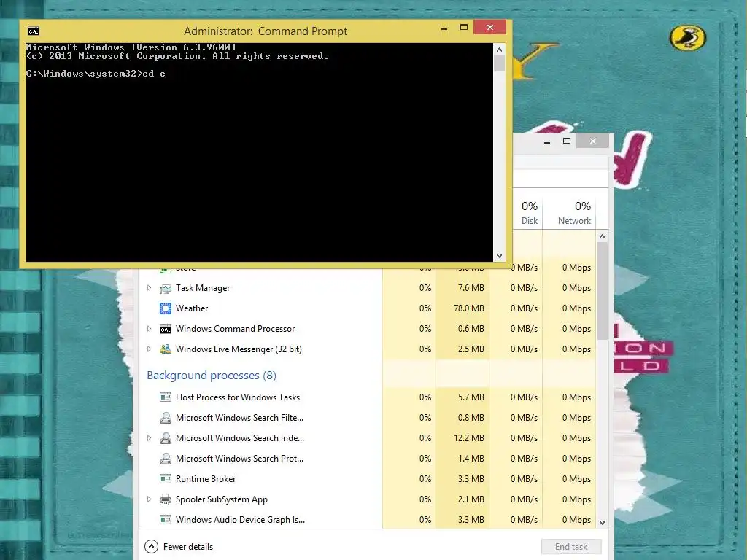The image size is (747, 560).
Task: Click the Task Manager vertical scrollbar thumb
Action: tap(602, 290)
